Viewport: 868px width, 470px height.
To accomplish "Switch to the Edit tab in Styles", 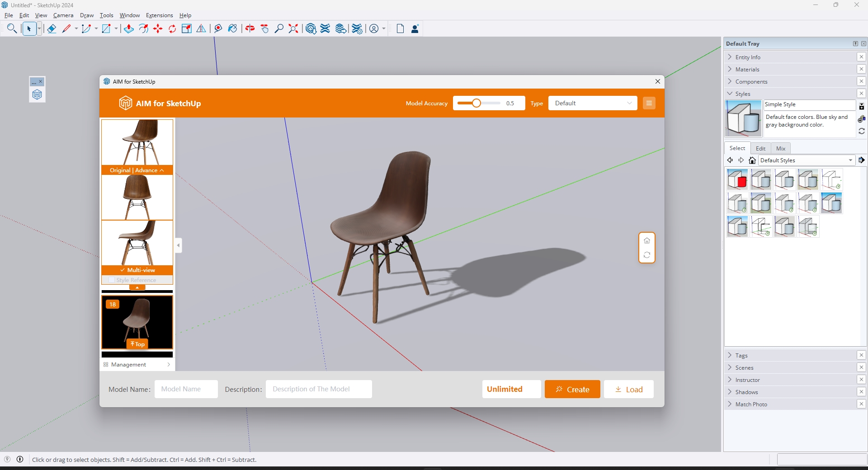I will point(760,148).
